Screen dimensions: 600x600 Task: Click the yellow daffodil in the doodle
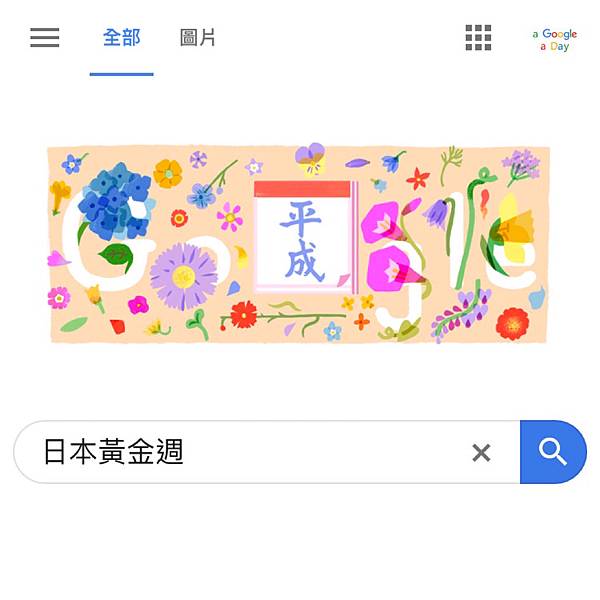(511, 233)
